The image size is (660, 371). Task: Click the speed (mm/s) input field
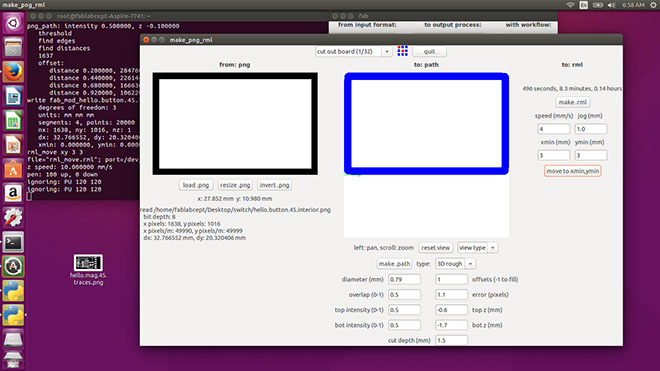pos(554,129)
